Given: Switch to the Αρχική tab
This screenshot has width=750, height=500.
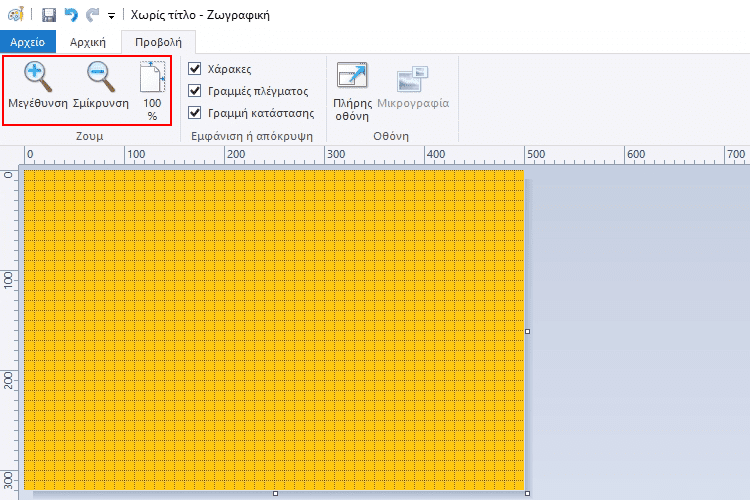Looking at the screenshot, I should pyautogui.click(x=88, y=42).
